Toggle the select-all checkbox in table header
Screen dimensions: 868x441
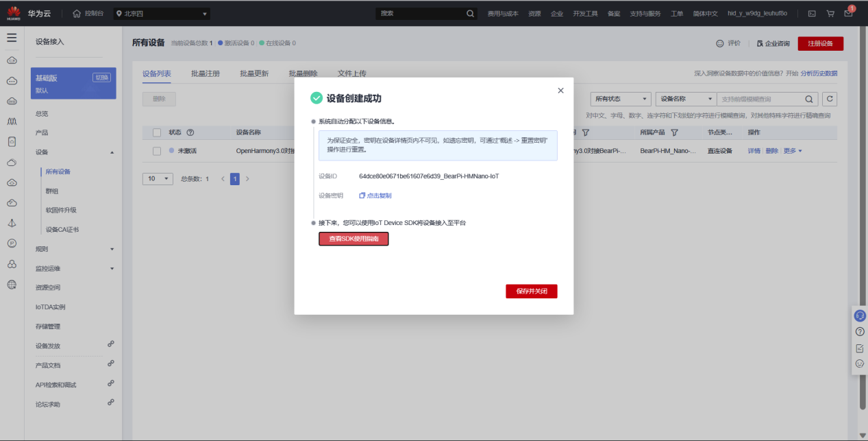coord(156,132)
